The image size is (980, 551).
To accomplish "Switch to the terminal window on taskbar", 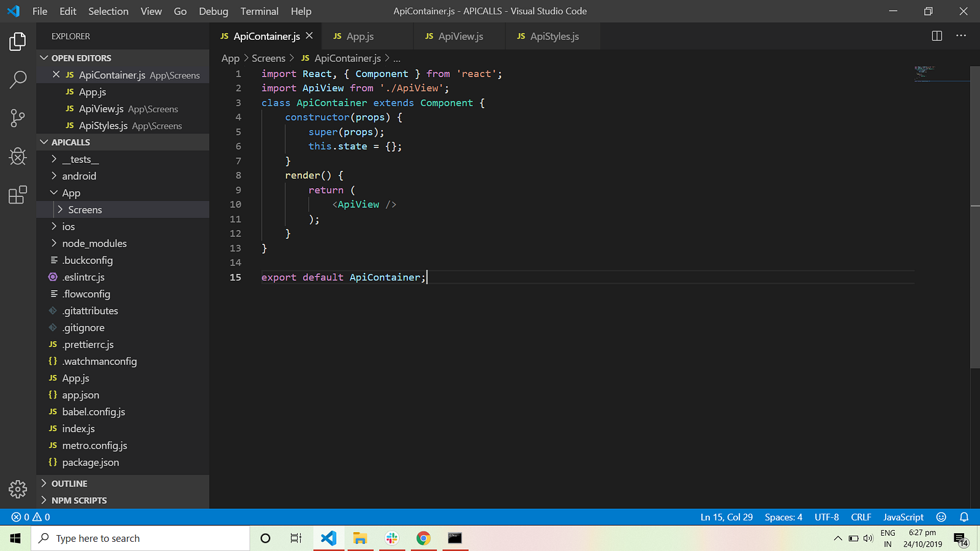I will click(455, 538).
